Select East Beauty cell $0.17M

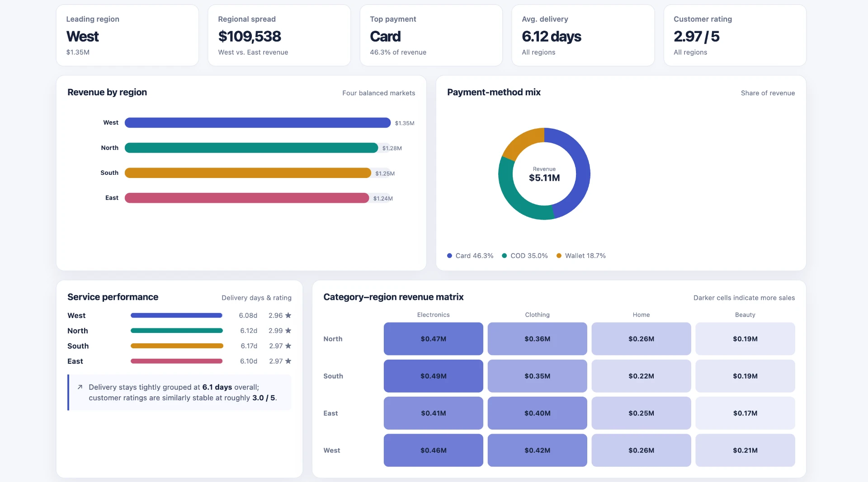tap(745, 413)
